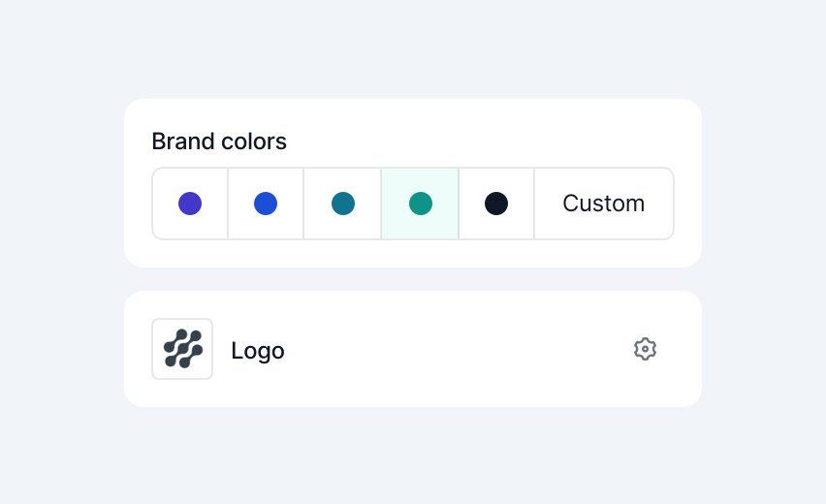Click the logo thumbnail image

point(182,349)
